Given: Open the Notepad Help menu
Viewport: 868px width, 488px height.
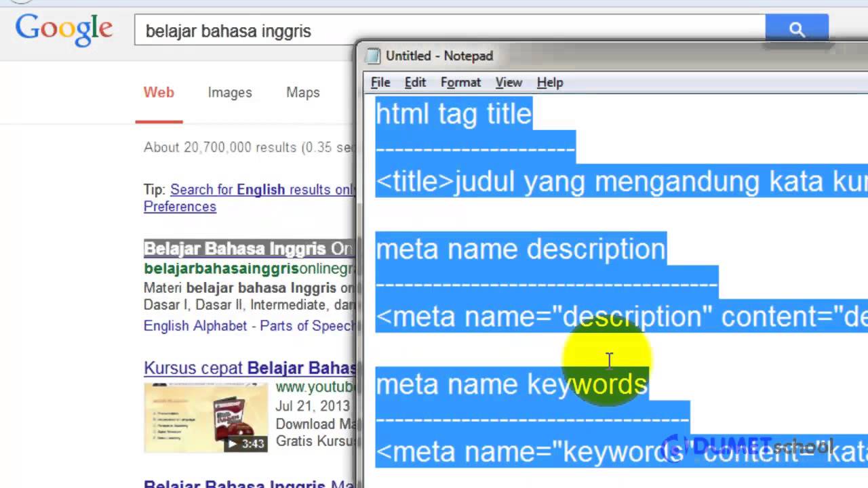Looking at the screenshot, I should tap(550, 83).
